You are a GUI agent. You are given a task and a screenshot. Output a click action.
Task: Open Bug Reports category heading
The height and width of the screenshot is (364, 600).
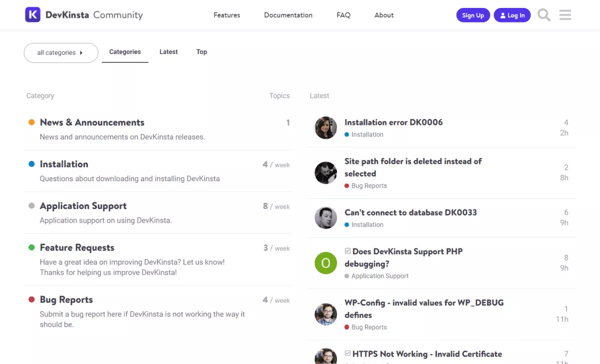66,300
